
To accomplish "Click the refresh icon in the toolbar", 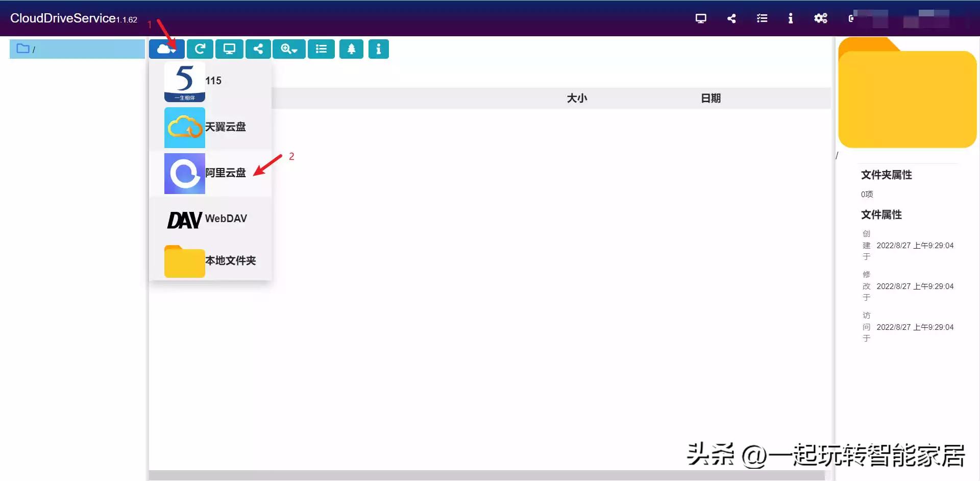I will pos(200,49).
